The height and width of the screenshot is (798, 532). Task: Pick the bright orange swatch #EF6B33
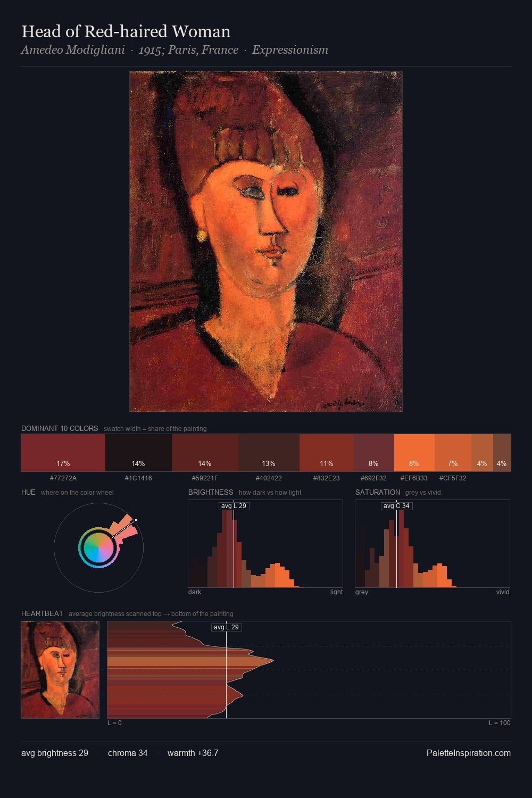414,453
